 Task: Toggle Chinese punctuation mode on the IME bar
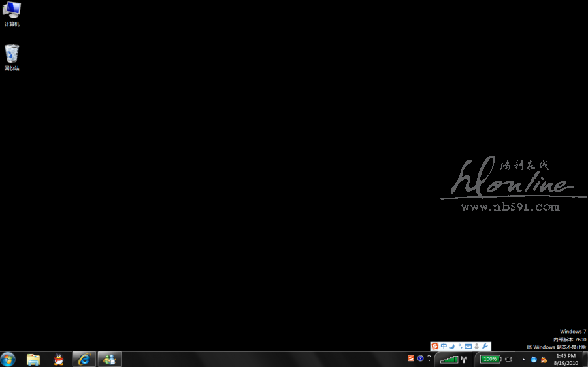(460, 346)
